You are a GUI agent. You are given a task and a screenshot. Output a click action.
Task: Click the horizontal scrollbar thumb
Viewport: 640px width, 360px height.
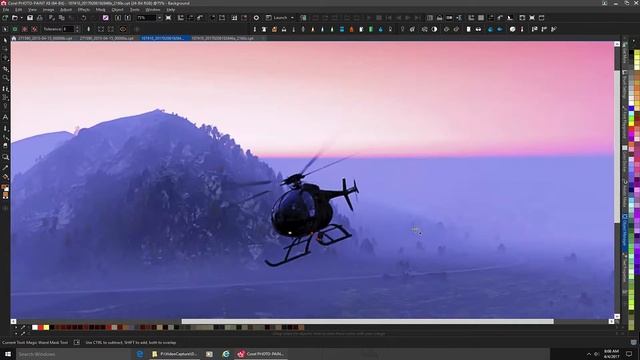(x=367, y=322)
